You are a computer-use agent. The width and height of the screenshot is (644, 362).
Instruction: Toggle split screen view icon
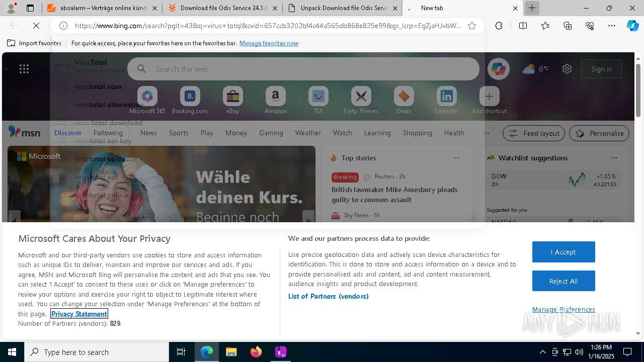(x=523, y=26)
